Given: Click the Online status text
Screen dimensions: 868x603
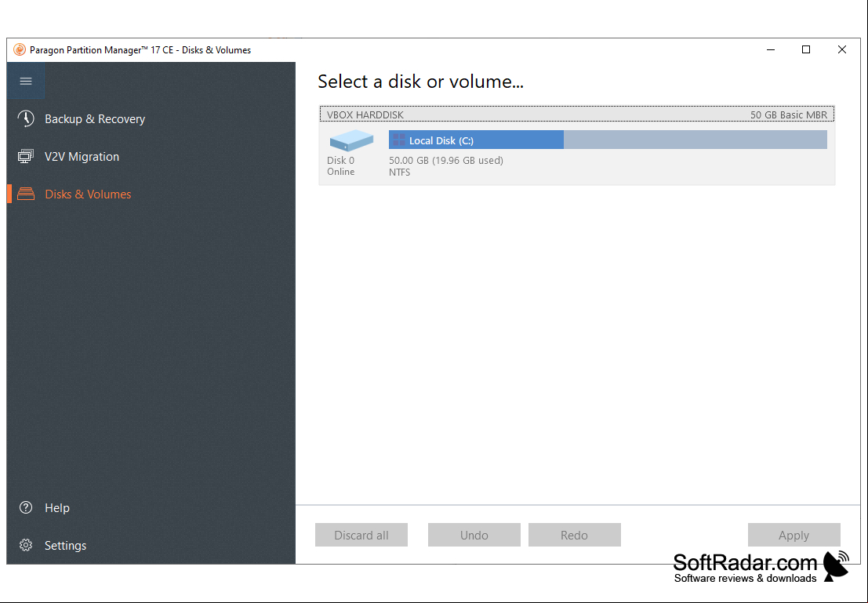Looking at the screenshot, I should (340, 172).
